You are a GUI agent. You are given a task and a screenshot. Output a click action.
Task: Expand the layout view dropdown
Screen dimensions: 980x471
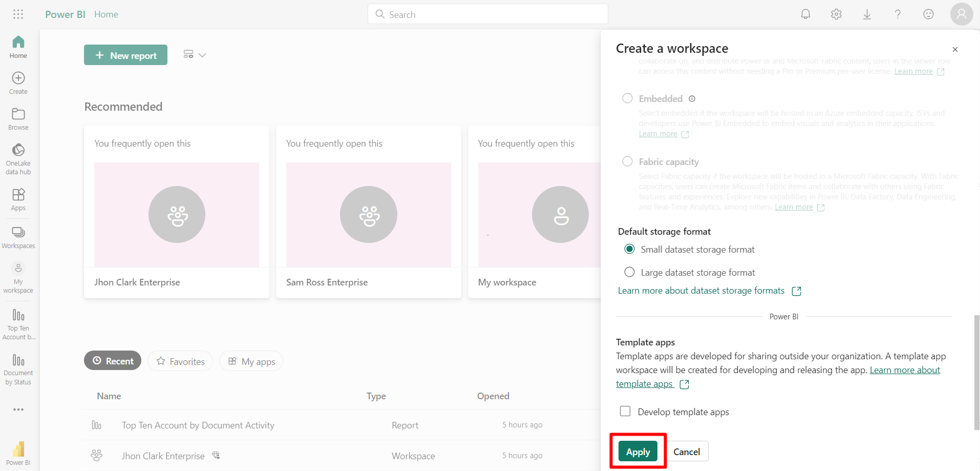[195, 55]
